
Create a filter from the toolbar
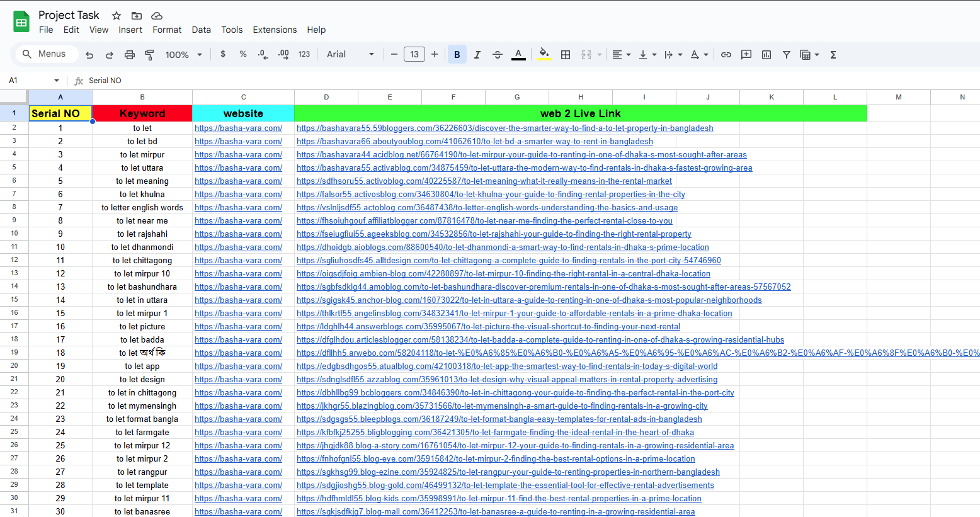coord(786,54)
